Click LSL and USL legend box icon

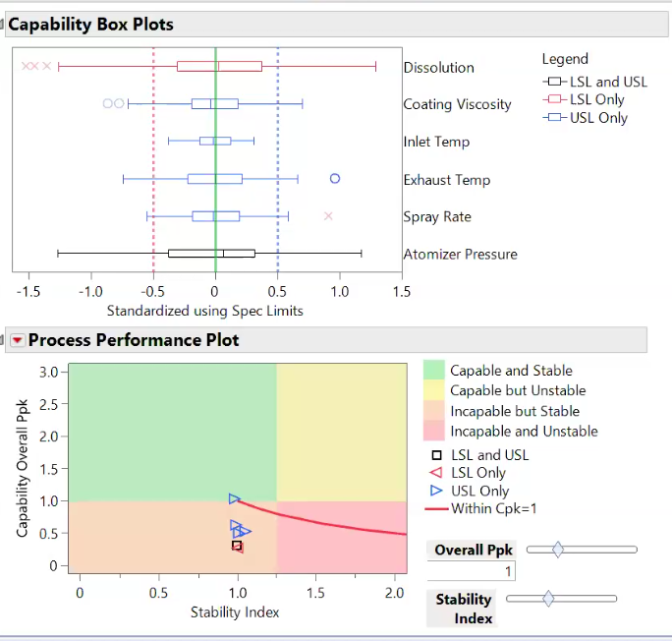pos(554,82)
